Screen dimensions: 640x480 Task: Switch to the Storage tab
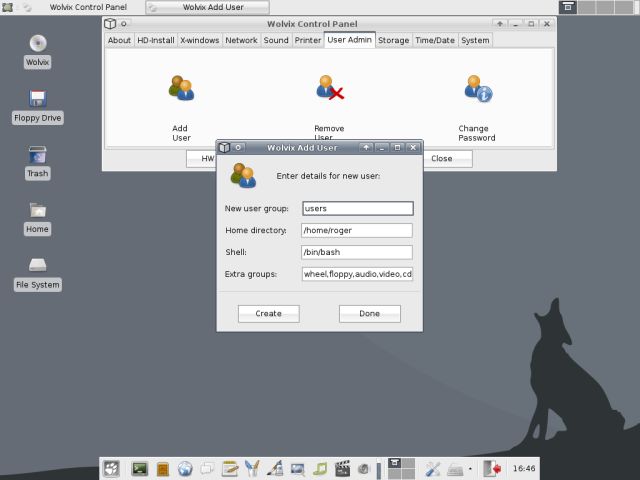(x=393, y=40)
